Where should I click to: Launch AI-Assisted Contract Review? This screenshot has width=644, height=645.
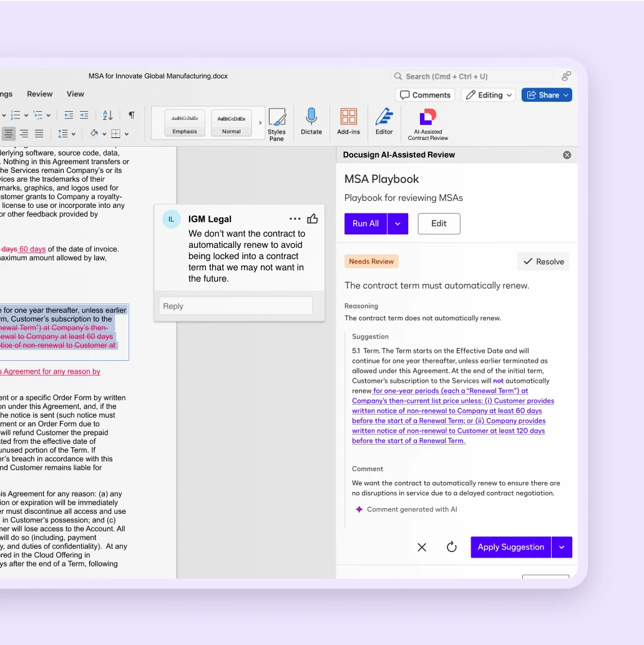click(x=427, y=124)
